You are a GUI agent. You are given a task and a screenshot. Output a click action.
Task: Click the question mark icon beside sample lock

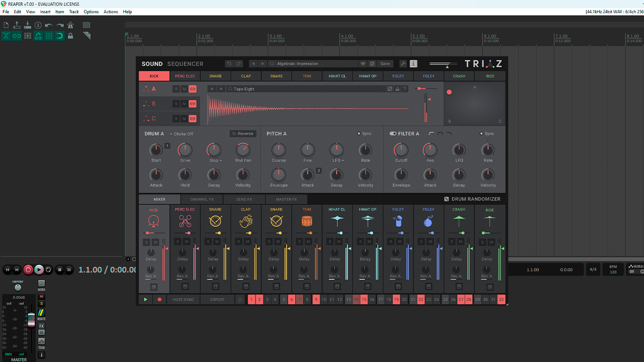click(x=405, y=89)
